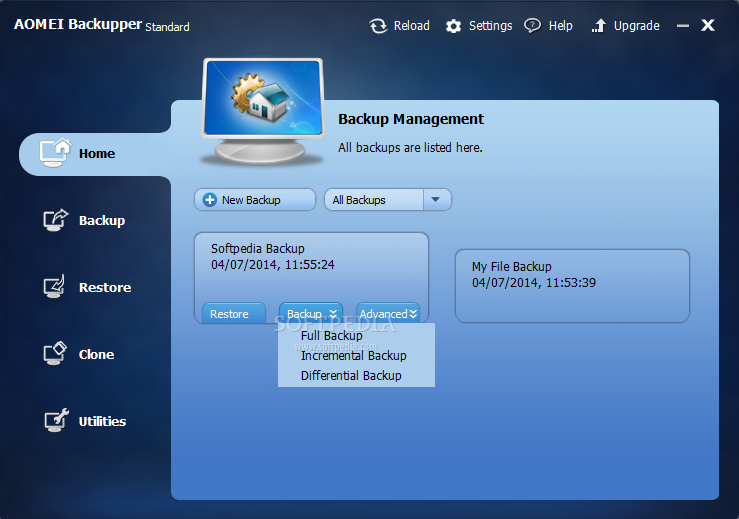The width and height of the screenshot is (739, 519).
Task: Click Restore button on Softpedia Backup card
Action: click(234, 313)
